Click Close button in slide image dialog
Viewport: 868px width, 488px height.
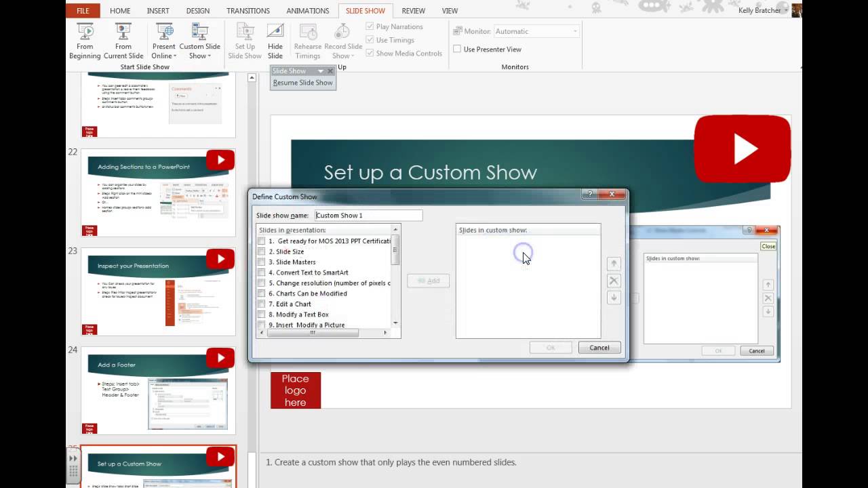pyautogui.click(x=768, y=246)
